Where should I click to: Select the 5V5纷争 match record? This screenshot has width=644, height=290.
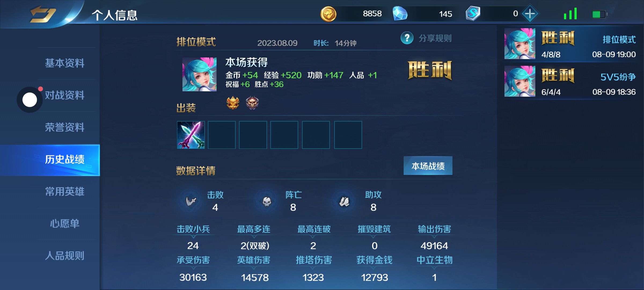click(x=570, y=81)
